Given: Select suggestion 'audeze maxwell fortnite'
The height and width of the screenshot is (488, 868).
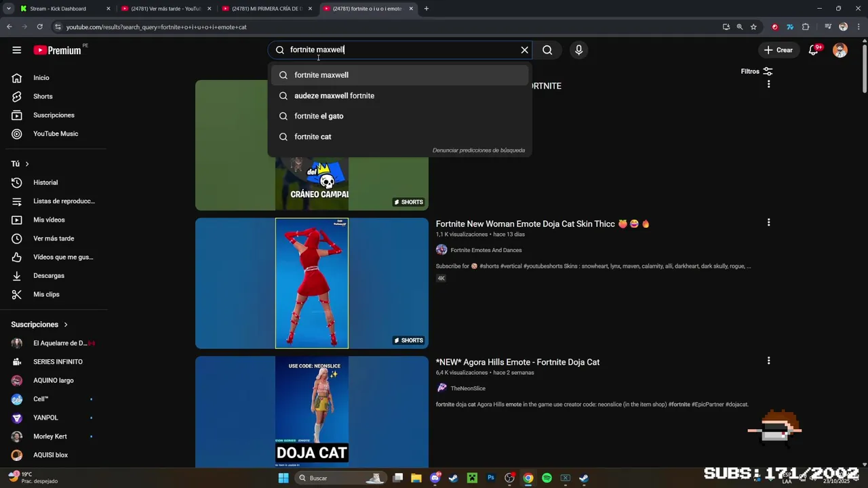Looking at the screenshot, I should click(x=399, y=96).
